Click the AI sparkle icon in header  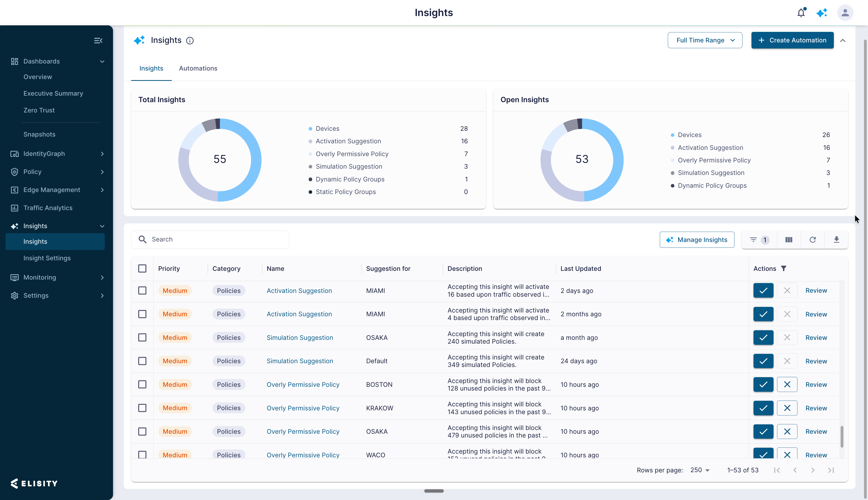[822, 13]
